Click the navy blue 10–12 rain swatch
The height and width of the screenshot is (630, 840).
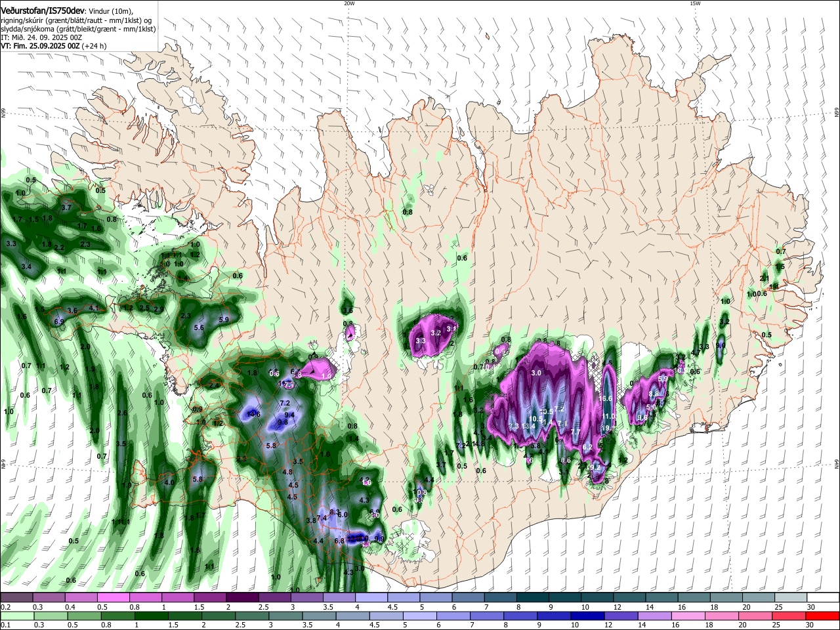pos(588,616)
